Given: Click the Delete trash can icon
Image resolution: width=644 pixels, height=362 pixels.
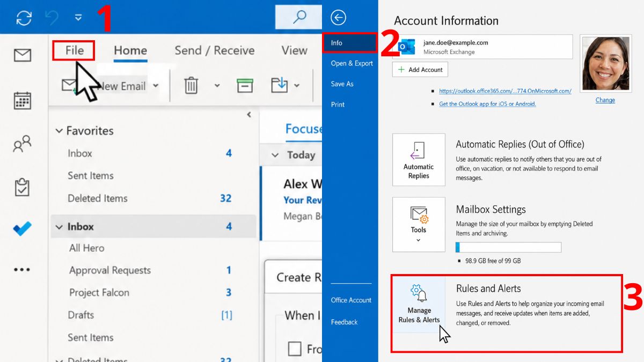Looking at the screenshot, I should pos(192,85).
